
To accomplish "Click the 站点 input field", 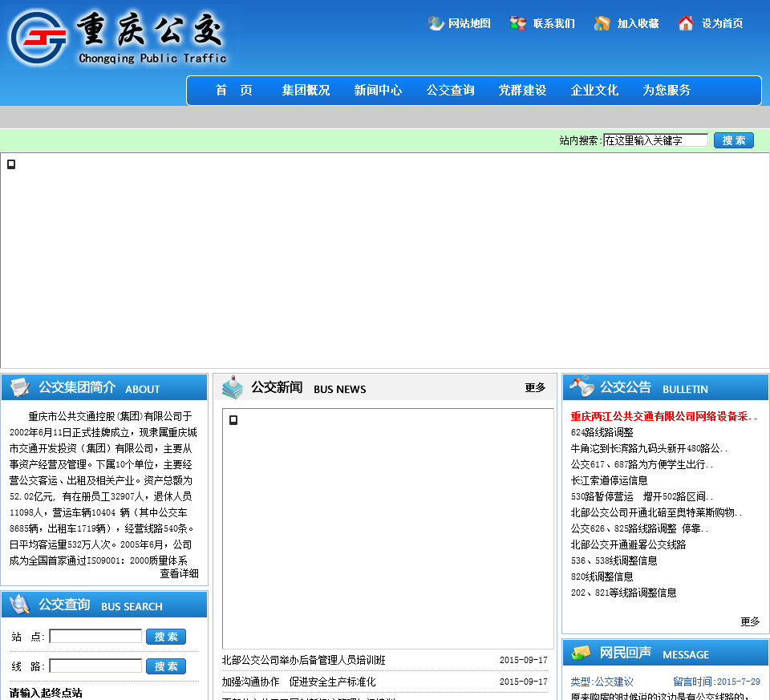I will click(95, 637).
